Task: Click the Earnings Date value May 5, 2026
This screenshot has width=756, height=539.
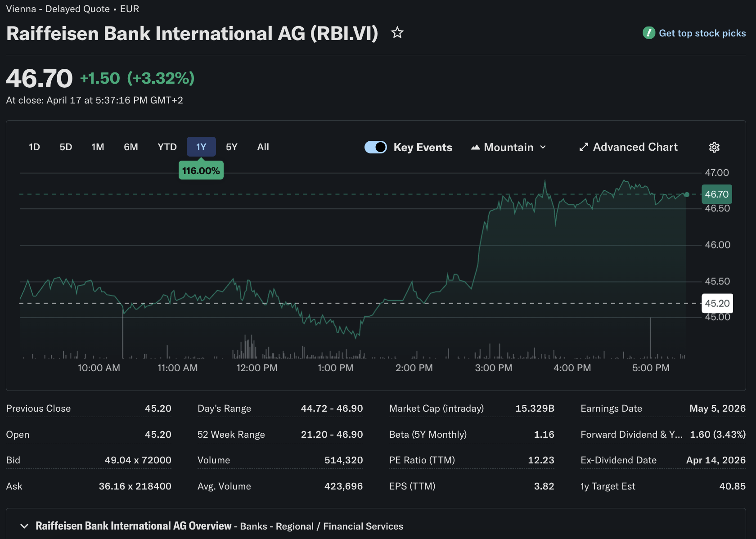Action: pyautogui.click(x=717, y=409)
